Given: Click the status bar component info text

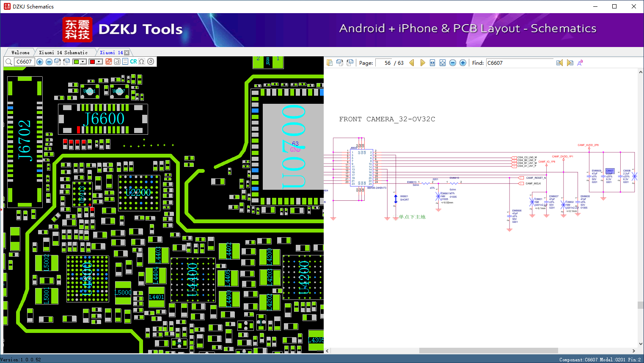Looking at the screenshot, I should (x=600, y=360).
